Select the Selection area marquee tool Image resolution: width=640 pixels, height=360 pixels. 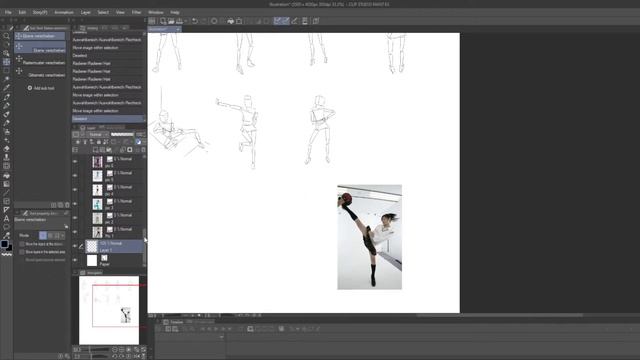click(6, 70)
